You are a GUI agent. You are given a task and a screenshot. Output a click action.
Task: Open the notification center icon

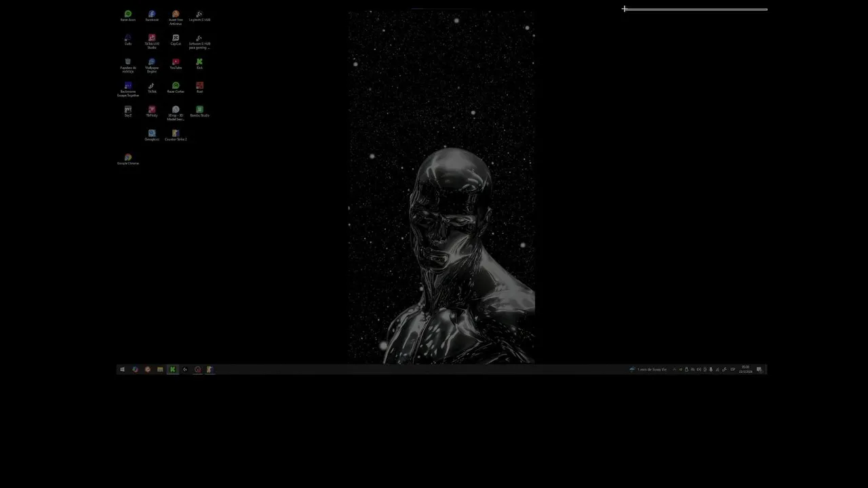[x=759, y=369]
